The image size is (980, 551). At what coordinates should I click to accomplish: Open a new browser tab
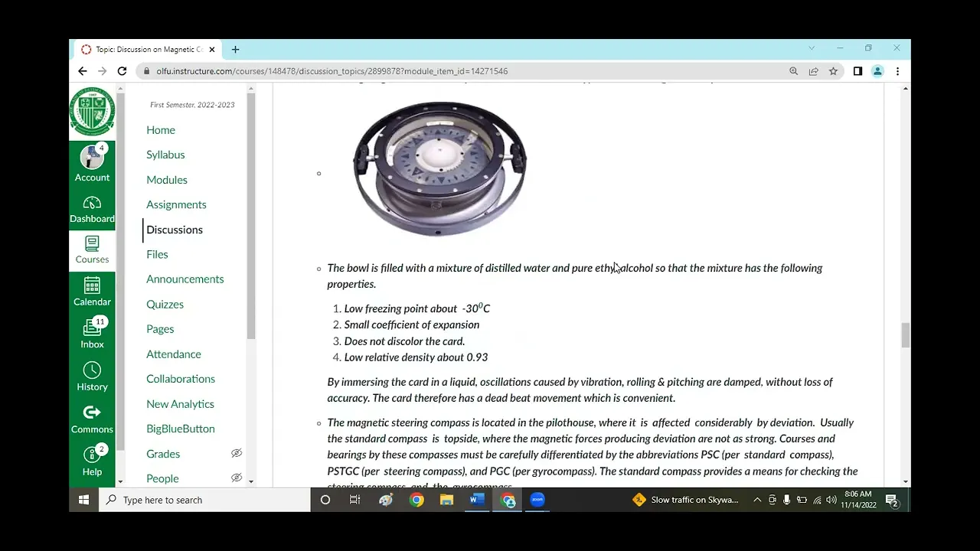[x=235, y=50]
